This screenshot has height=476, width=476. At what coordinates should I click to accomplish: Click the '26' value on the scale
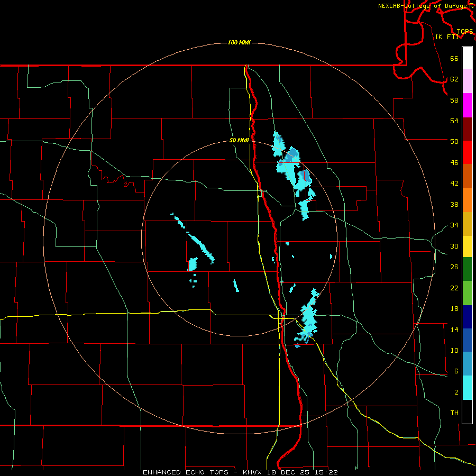[454, 267]
